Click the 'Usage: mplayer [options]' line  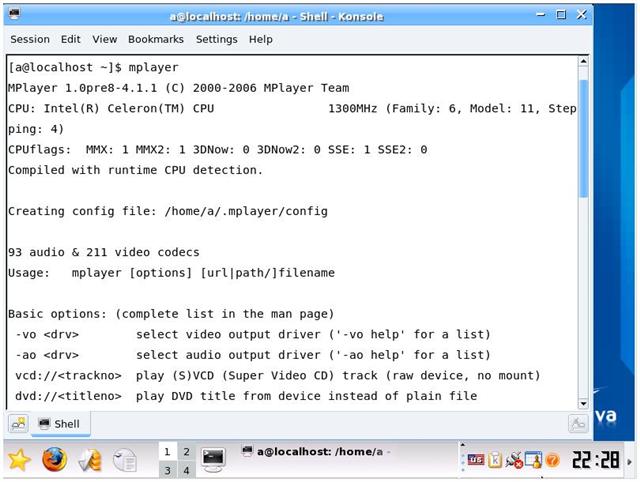coord(171,273)
